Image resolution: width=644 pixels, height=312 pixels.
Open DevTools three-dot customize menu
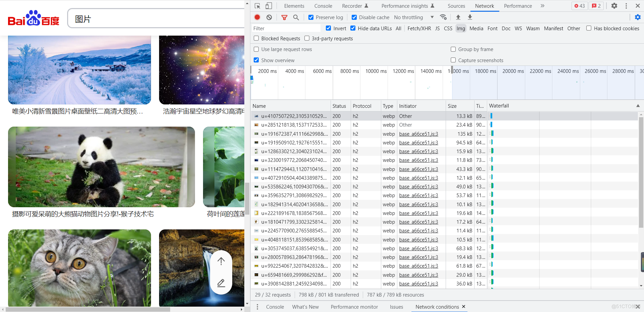click(626, 6)
